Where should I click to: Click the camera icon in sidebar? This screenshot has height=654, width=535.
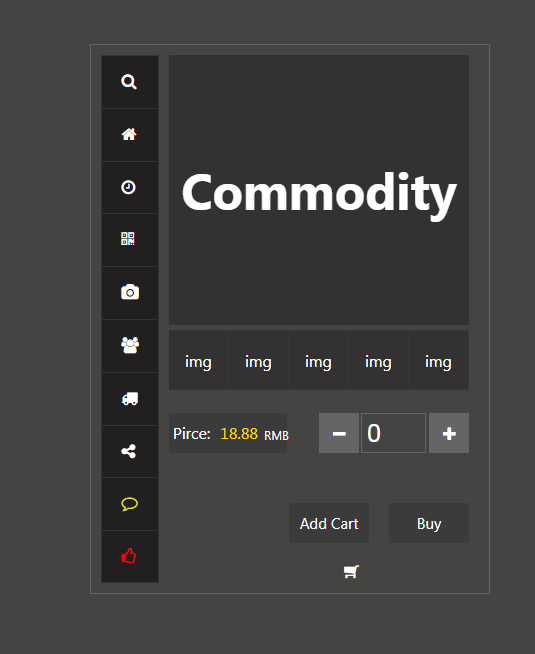pos(130,292)
